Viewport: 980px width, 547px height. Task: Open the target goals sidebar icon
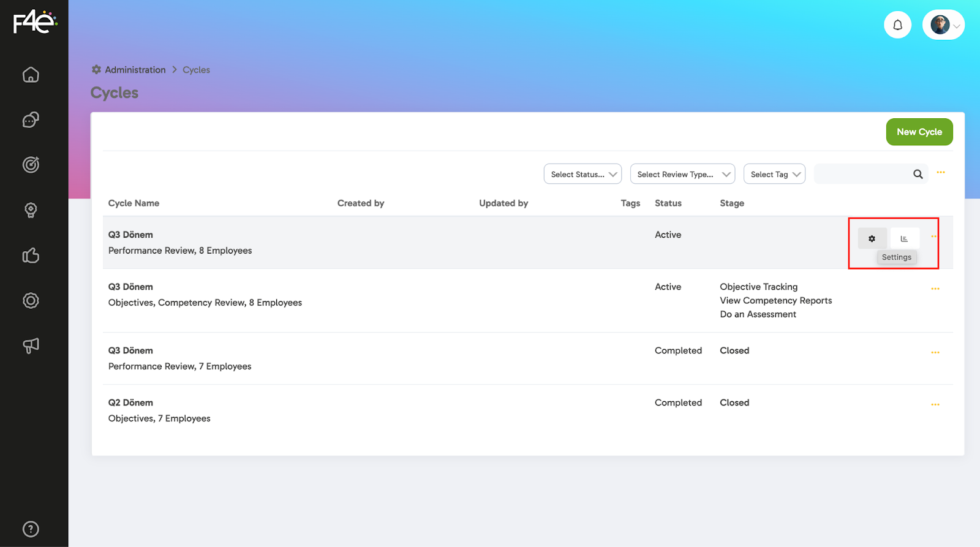pos(31,165)
